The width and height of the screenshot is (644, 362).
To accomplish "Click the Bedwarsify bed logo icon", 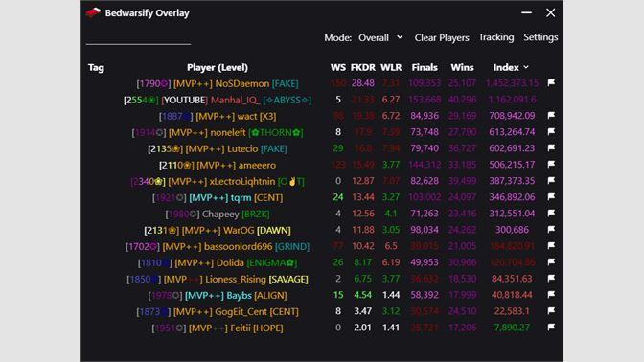I will tap(93, 12).
